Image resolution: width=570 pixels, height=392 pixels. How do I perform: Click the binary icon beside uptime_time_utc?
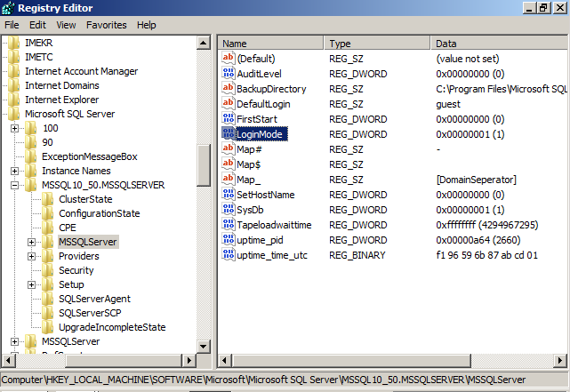[x=229, y=255]
